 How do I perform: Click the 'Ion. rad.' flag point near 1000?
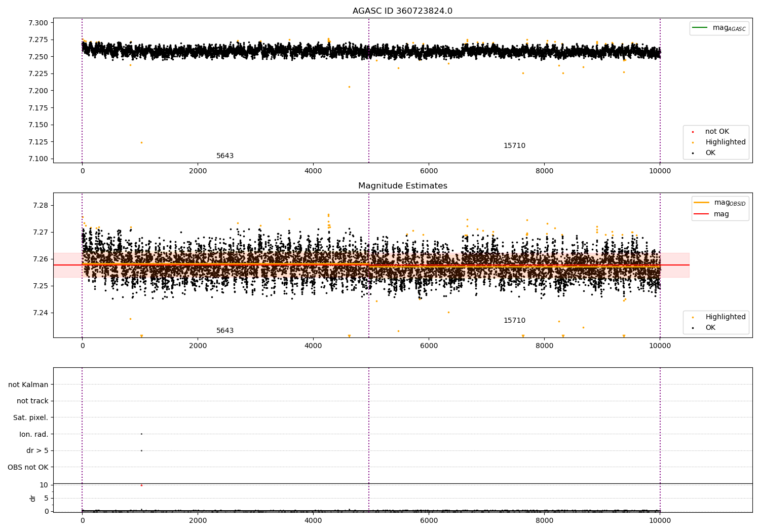141,434
